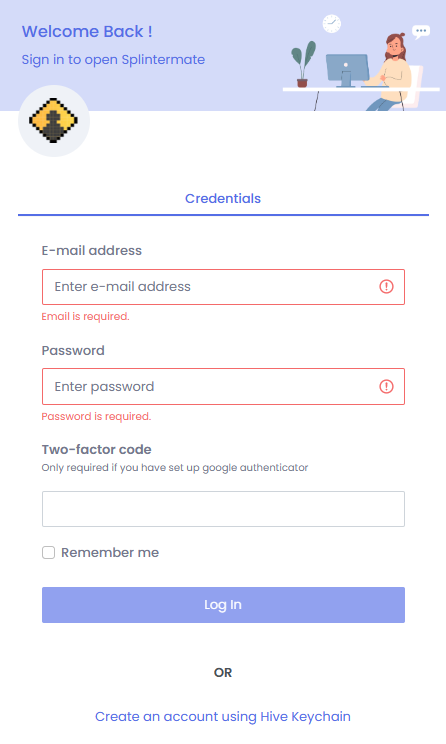This screenshot has height=744, width=446.
Task: Click the Remember me label text
Action: tap(110, 552)
